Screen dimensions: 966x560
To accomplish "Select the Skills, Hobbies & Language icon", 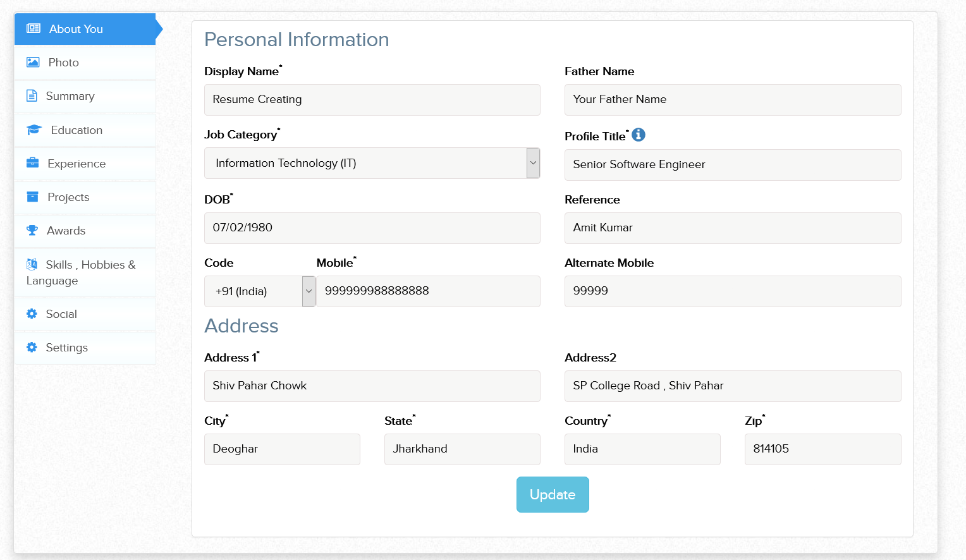I will (x=32, y=264).
